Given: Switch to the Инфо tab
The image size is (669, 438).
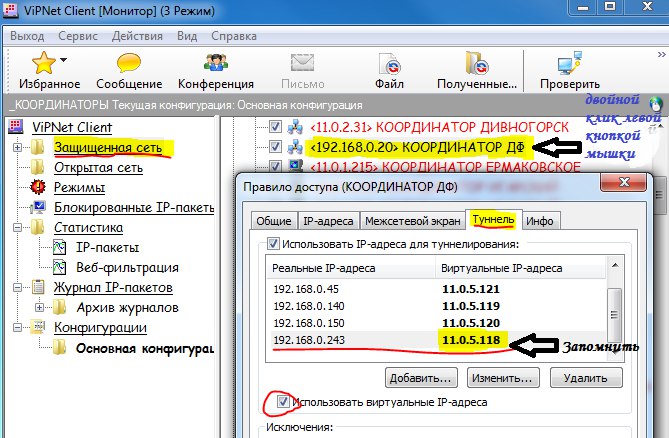Looking at the screenshot, I should coord(540,221).
